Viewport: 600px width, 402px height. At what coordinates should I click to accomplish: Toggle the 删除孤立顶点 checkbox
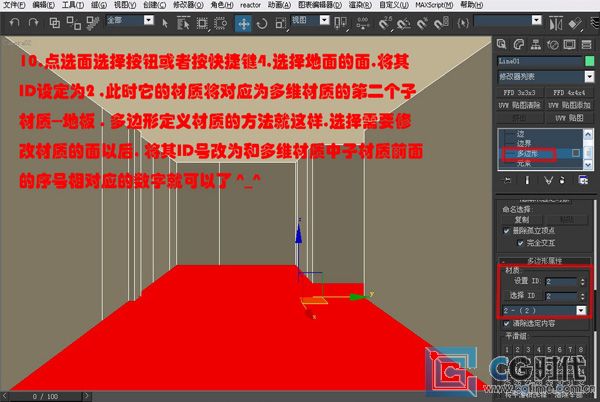[x=507, y=231]
